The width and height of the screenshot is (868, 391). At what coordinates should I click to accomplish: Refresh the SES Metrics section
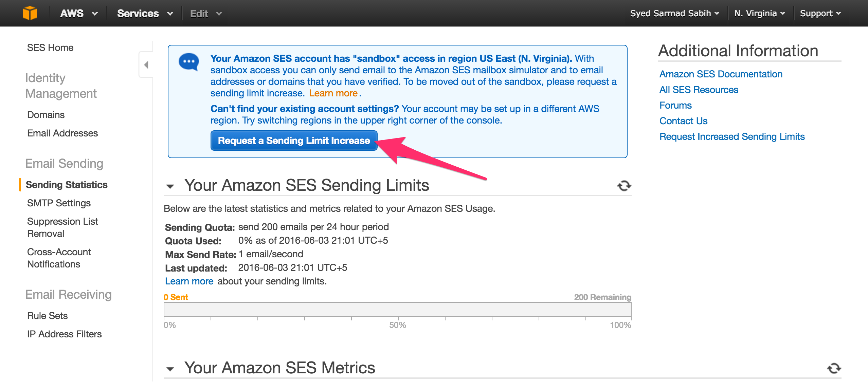click(x=834, y=368)
